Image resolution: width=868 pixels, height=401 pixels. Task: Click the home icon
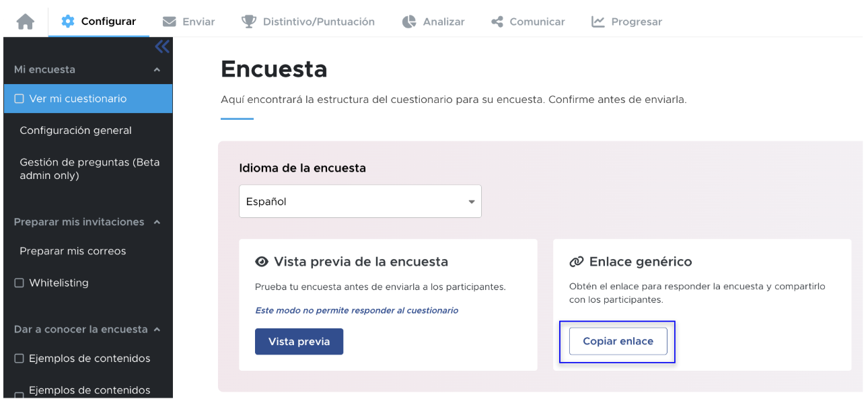point(26,22)
